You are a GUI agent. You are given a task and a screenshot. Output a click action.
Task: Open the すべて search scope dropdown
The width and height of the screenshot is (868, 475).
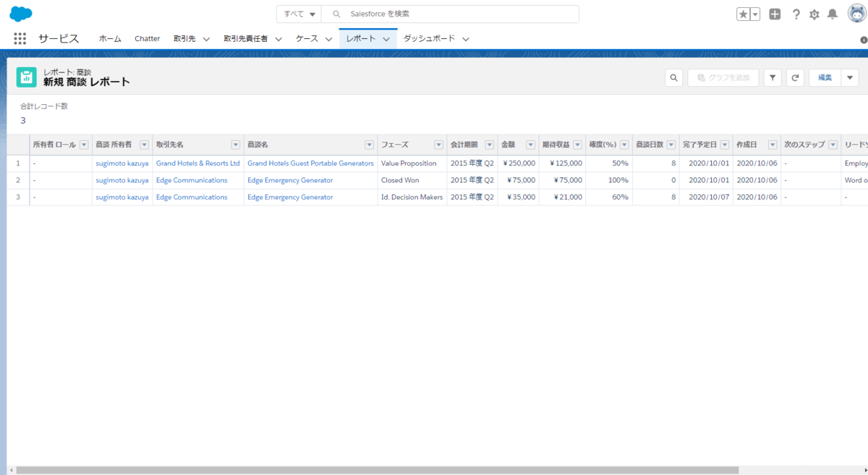click(x=299, y=14)
